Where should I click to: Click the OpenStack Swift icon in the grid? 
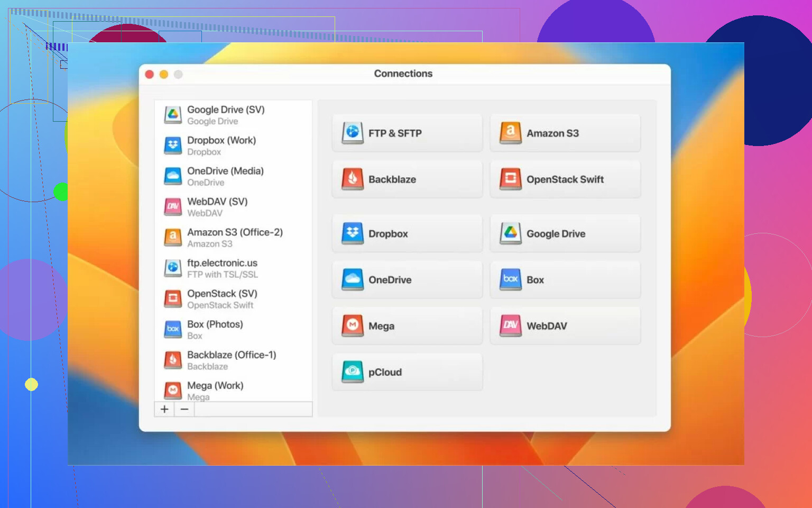pos(510,179)
